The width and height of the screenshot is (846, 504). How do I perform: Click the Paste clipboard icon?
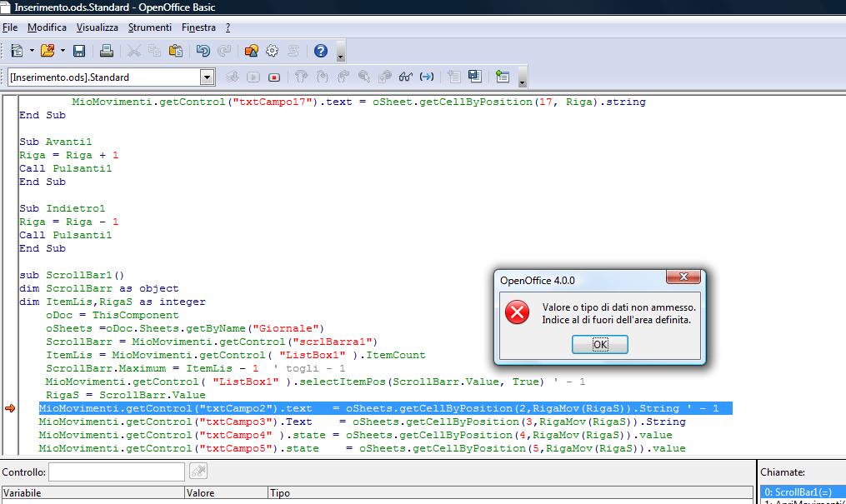[x=176, y=52]
